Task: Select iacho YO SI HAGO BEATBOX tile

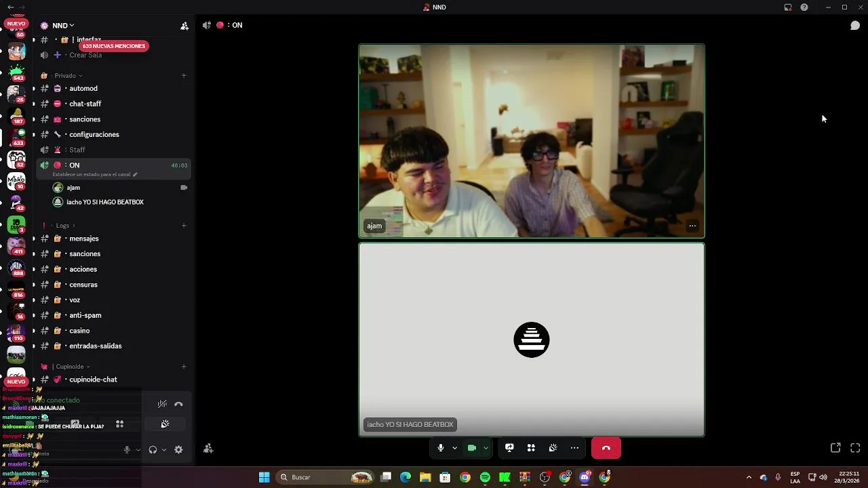Action: [532, 340]
